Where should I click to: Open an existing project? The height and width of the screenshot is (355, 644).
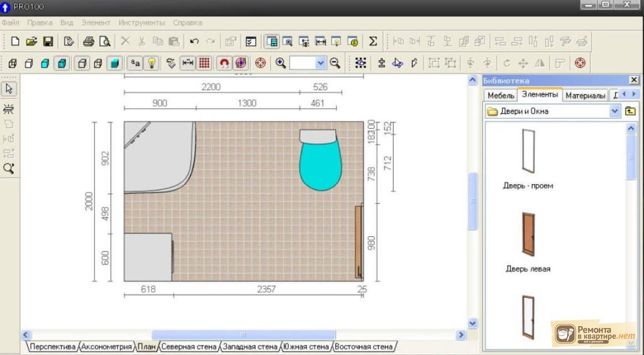point(31,41)
